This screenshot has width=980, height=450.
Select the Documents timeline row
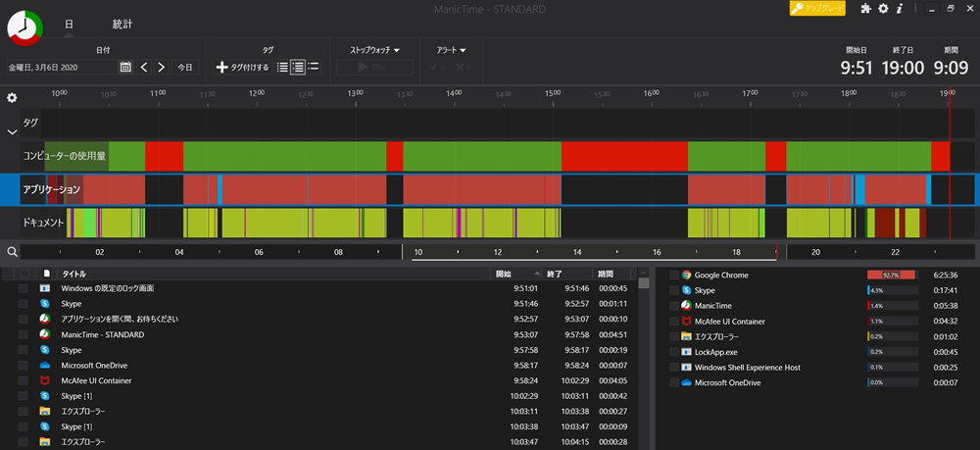tap(497, 223)
